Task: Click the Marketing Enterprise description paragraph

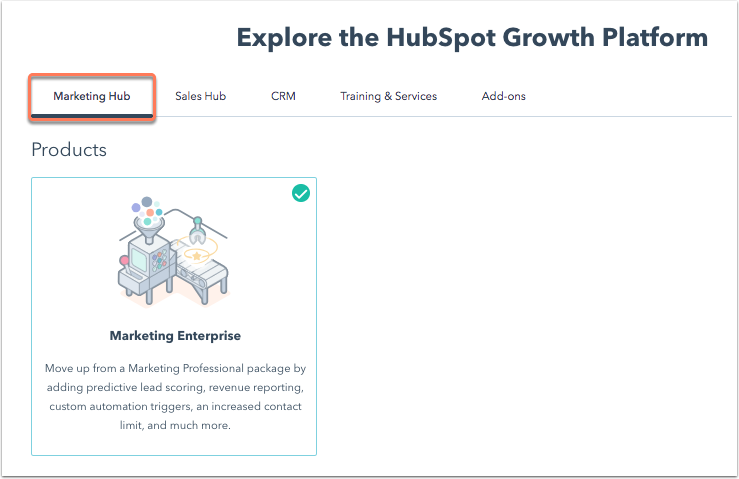Action: tap(175, 396)
